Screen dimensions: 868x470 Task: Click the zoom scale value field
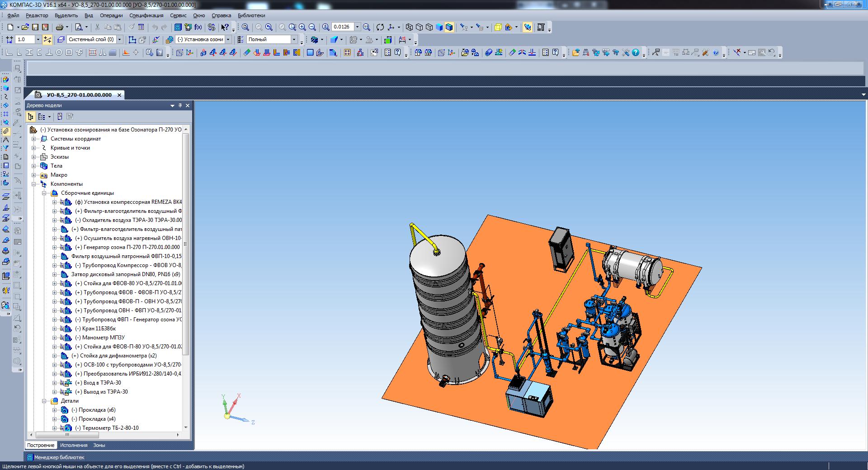click(x=342, y=27)
